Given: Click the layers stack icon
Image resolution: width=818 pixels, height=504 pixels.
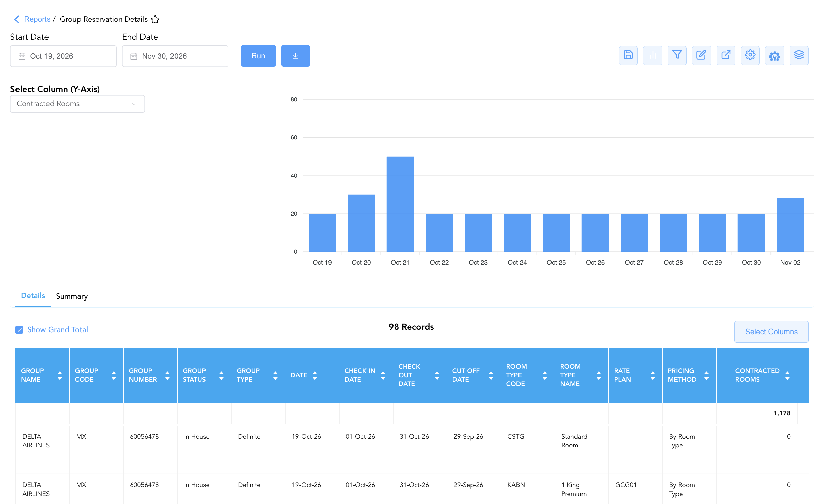Looking at the screenshot, I should click(x=799, y=55).
